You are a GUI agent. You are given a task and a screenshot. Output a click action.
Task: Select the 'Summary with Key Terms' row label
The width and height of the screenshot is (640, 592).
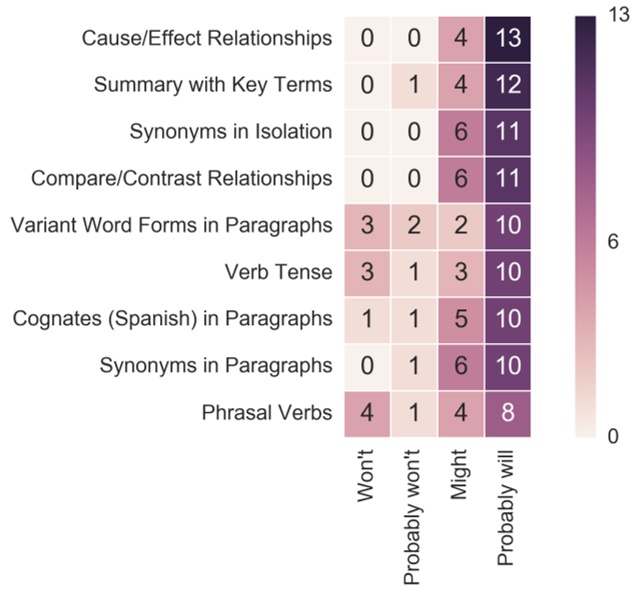click(213, 86)
